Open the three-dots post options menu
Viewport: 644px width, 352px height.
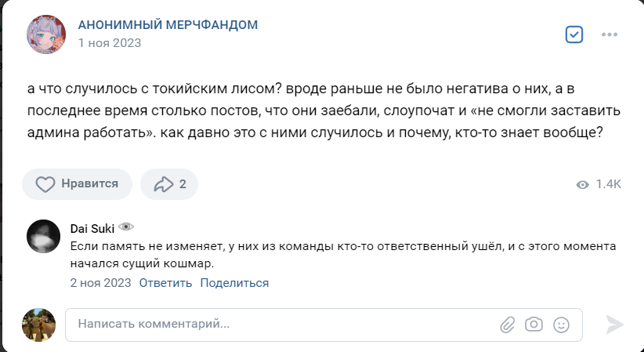[x=609, y=34]
